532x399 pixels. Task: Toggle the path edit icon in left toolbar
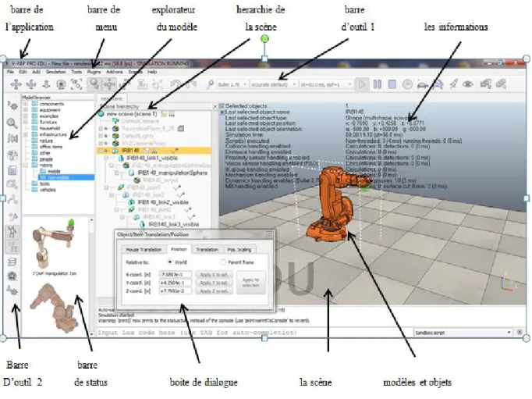[x=12, y=200]
